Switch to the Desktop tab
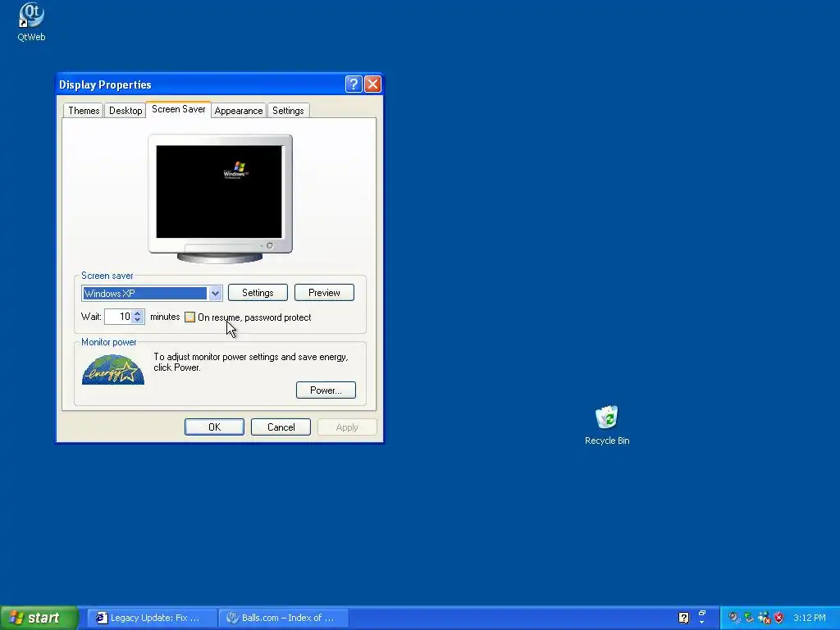Image resolution: width=840 pixels, height=630 pixels. tap(126, 111)
